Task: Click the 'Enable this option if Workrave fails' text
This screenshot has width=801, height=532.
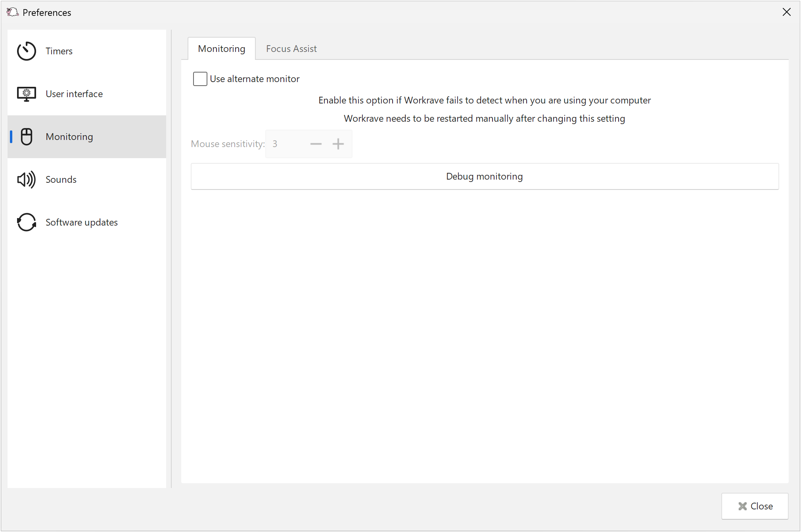Action: pos(485,100)
